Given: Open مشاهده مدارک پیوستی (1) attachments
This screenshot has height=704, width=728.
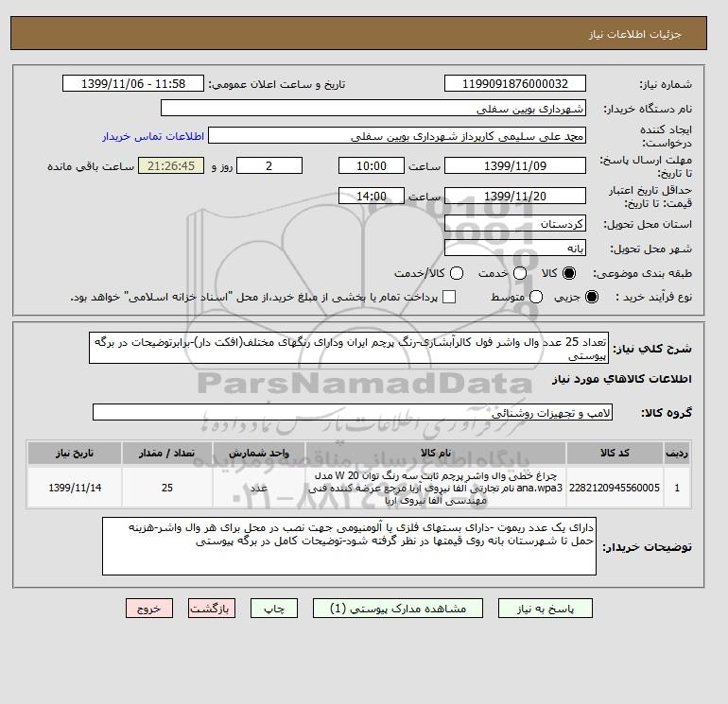Looking at the screenshot, I should 398,609.
